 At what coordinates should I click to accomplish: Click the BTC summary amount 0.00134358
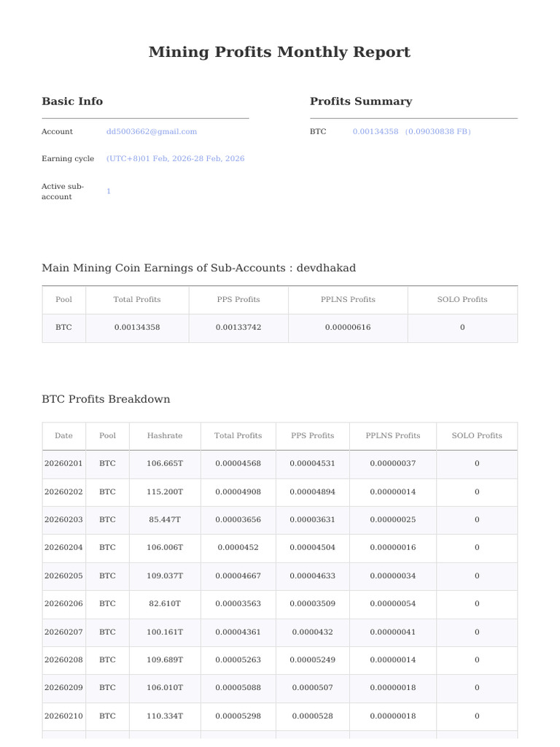pyautogui.click(x=376, y=131)
